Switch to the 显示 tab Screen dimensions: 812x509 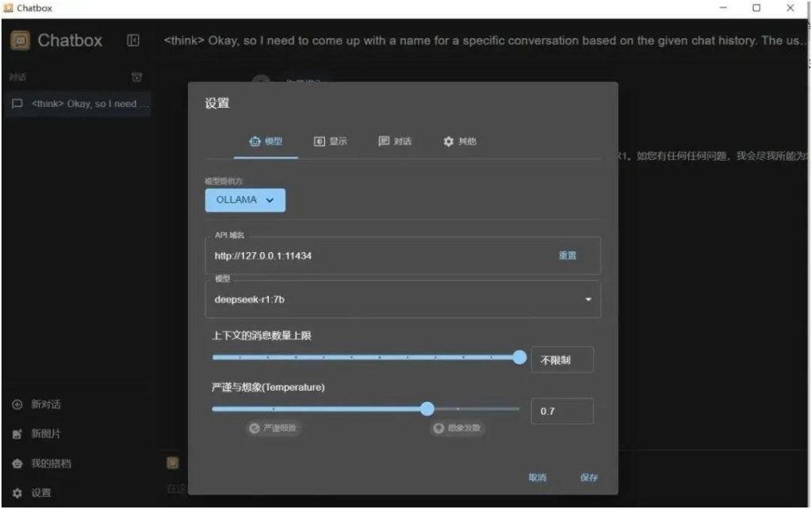(x=331, y=141)
